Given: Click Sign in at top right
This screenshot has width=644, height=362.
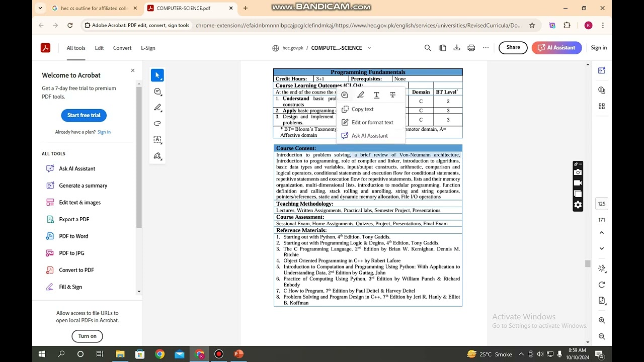Looking at the screenshot, I should (599, 48).
